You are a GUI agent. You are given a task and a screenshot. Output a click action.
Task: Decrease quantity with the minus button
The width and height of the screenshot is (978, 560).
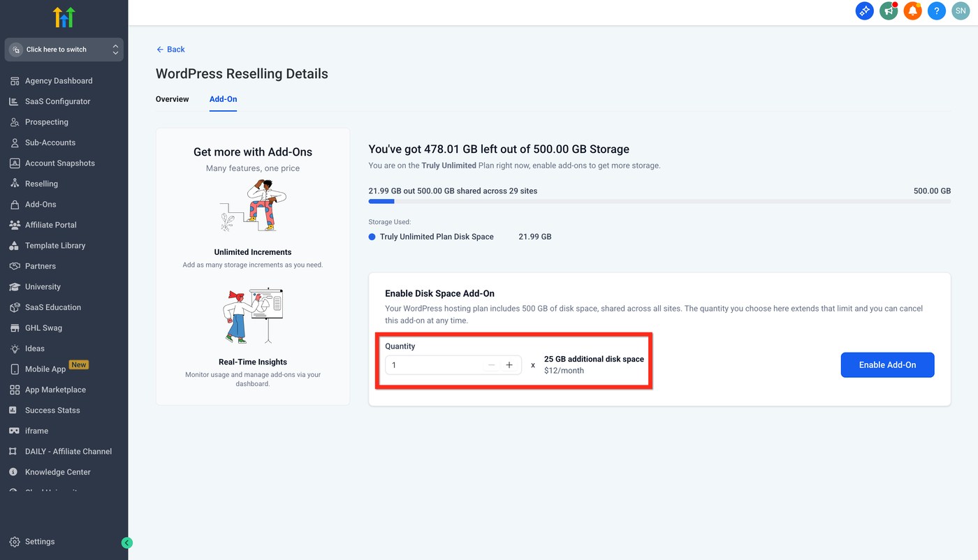[492, 365]
